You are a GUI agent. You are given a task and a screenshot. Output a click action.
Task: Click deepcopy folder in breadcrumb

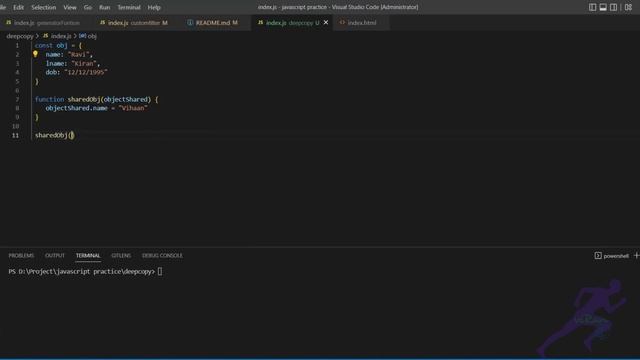[20, 36]
